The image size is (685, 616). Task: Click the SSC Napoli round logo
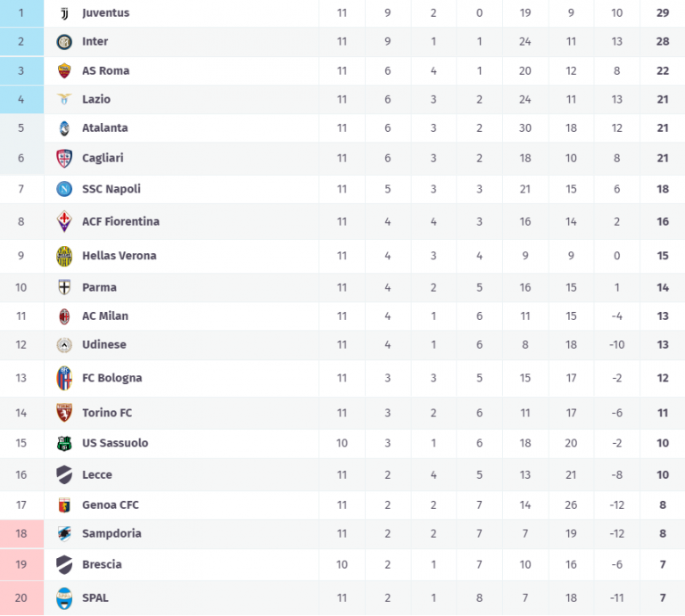pos(64,189)
